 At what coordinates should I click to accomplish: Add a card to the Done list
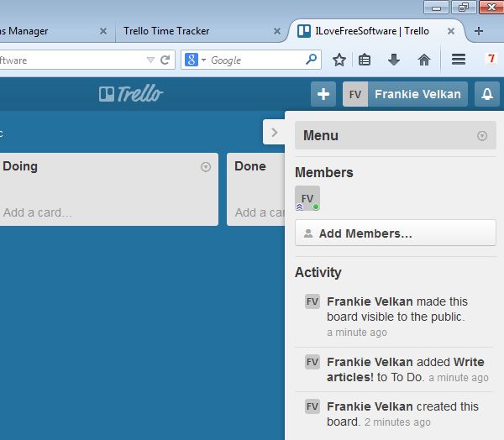point(260,212)
